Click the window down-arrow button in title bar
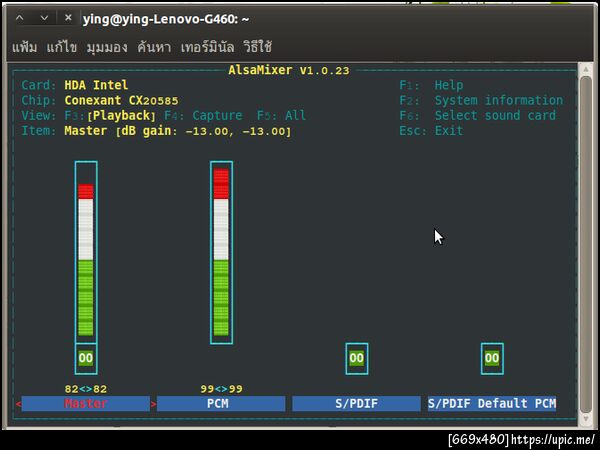The image size is (600, 450). (x=44, y=18)
